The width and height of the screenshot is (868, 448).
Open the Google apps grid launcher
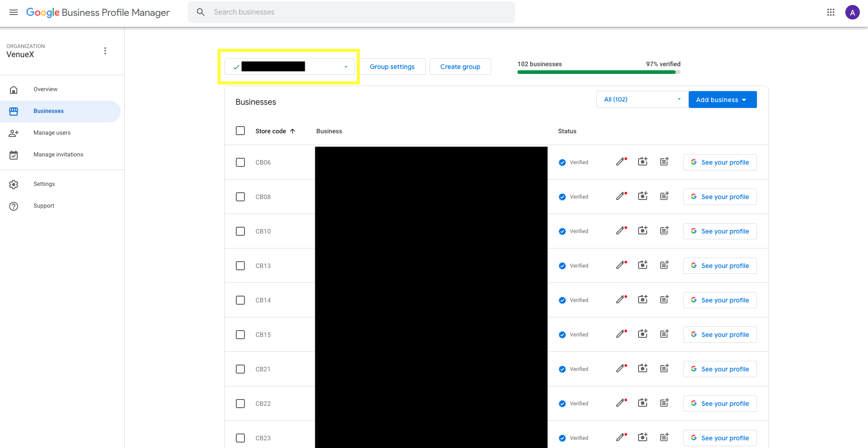click(x=831, y=12)
